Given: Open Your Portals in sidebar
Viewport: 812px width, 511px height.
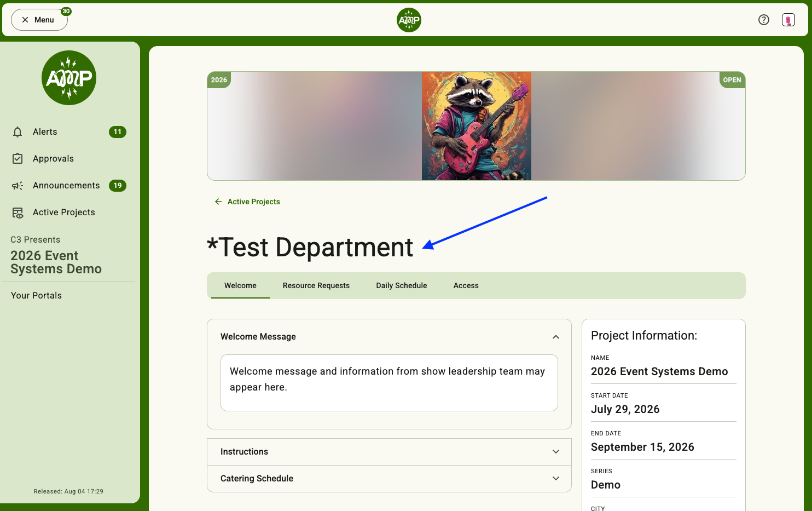Looking at the screenshot, I should coord(36,296).
